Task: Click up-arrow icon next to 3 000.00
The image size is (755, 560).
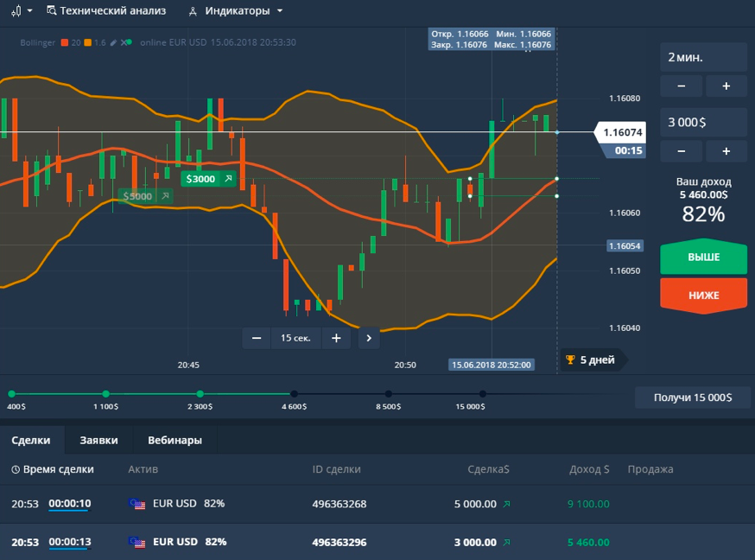Action: (x=506, y=542)
